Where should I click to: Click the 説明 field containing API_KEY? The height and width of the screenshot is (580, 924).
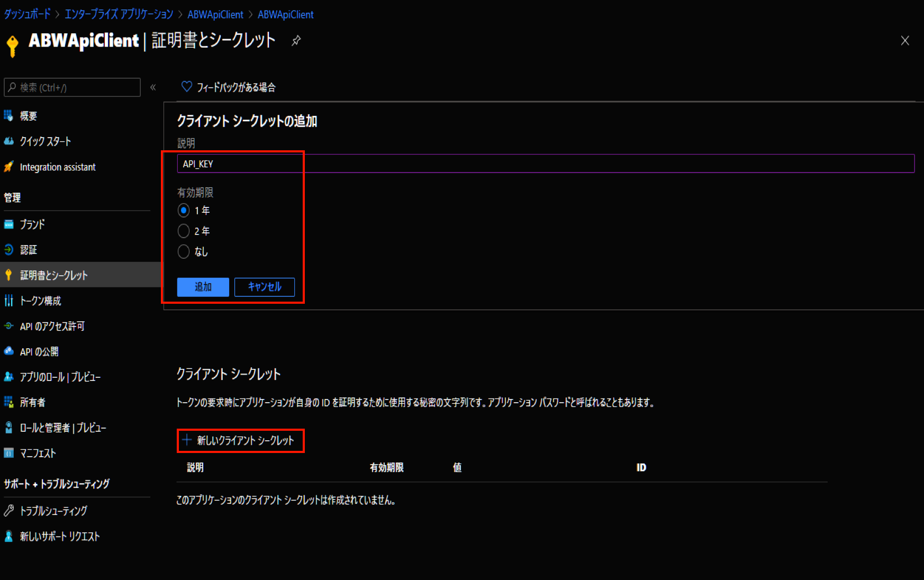(546, 164)
